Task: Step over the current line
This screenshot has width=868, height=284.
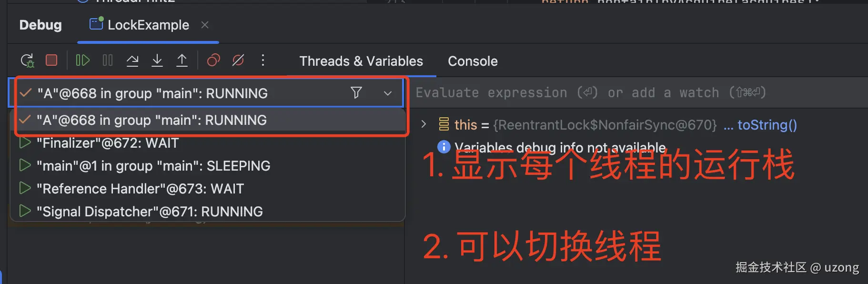Action: [132, 60]
